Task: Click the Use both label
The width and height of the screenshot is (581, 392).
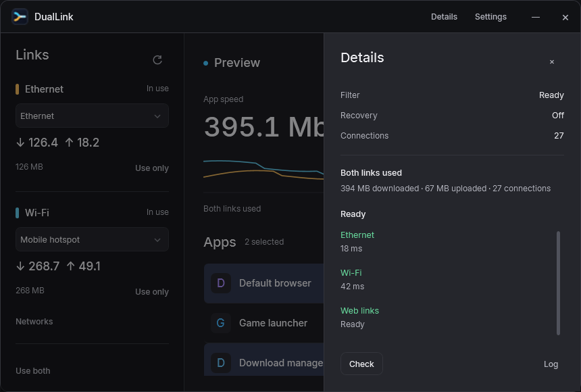Action: [33, 371]
